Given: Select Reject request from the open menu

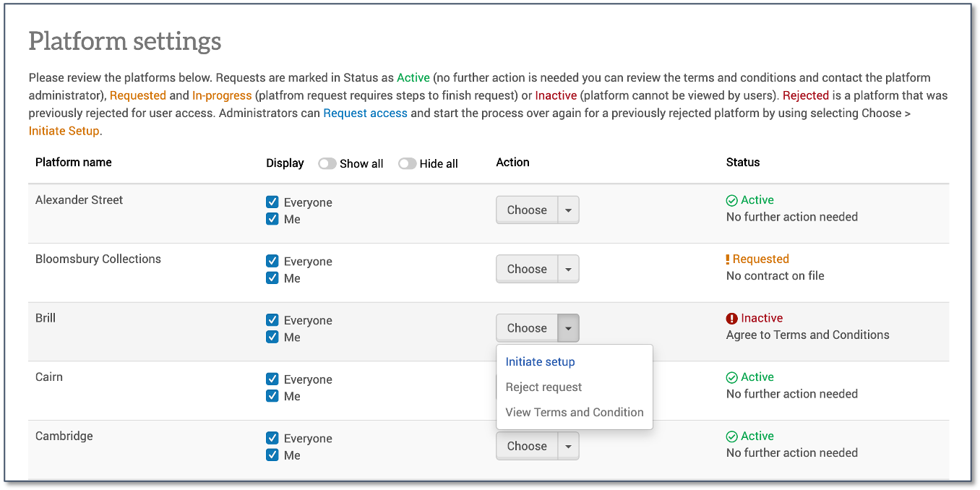Looking at the screenshot, I should 543,387.
